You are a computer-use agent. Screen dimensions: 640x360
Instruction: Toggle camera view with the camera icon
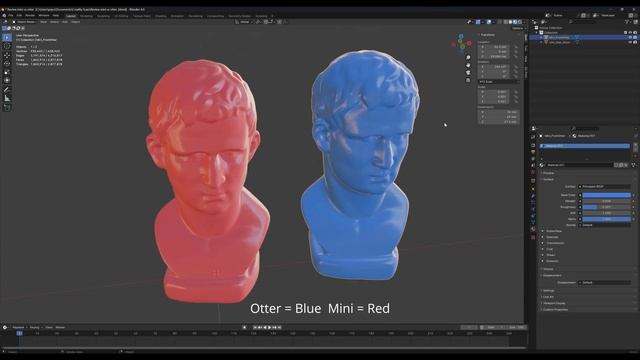point(468,73)
